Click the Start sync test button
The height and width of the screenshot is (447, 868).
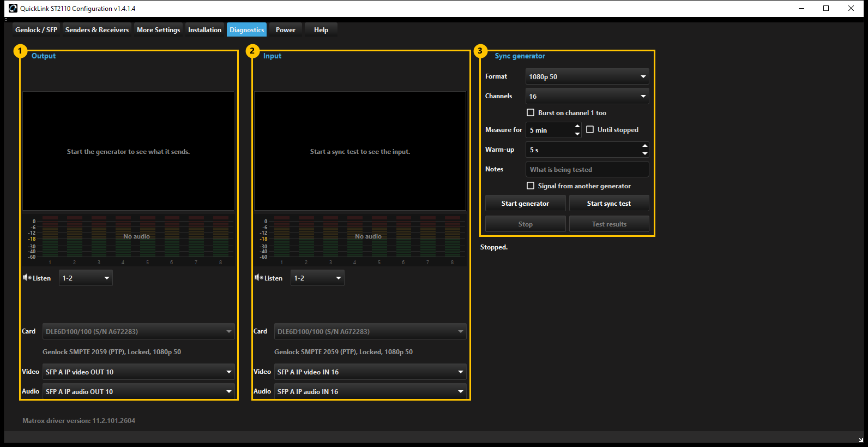[x=609, y=203]
